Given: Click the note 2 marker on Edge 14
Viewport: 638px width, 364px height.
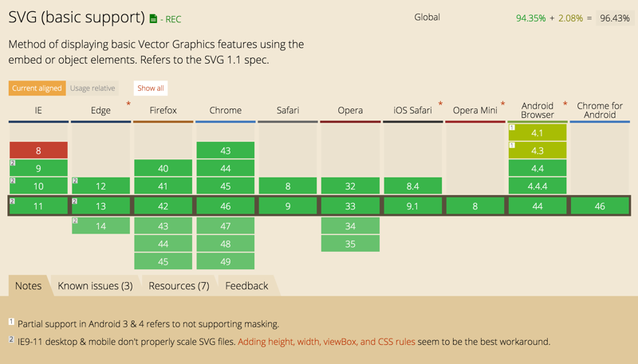Looking at the screenshot, I should (75, 221).
